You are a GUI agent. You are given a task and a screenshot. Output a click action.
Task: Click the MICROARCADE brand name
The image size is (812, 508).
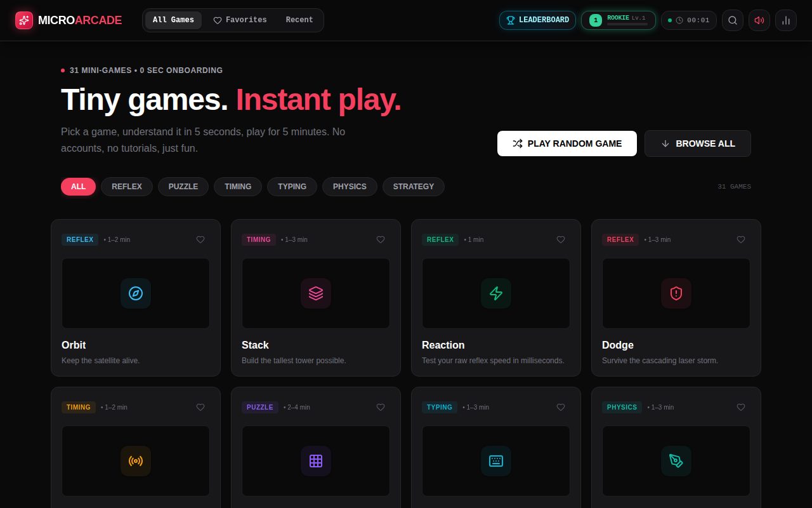pos(80,20)
